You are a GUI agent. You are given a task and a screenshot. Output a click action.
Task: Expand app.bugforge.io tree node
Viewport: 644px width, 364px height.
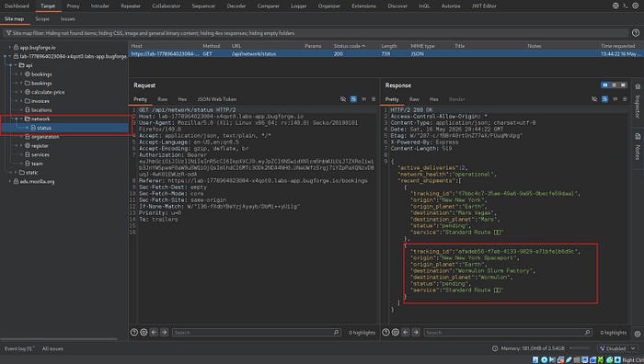(10, 47)
